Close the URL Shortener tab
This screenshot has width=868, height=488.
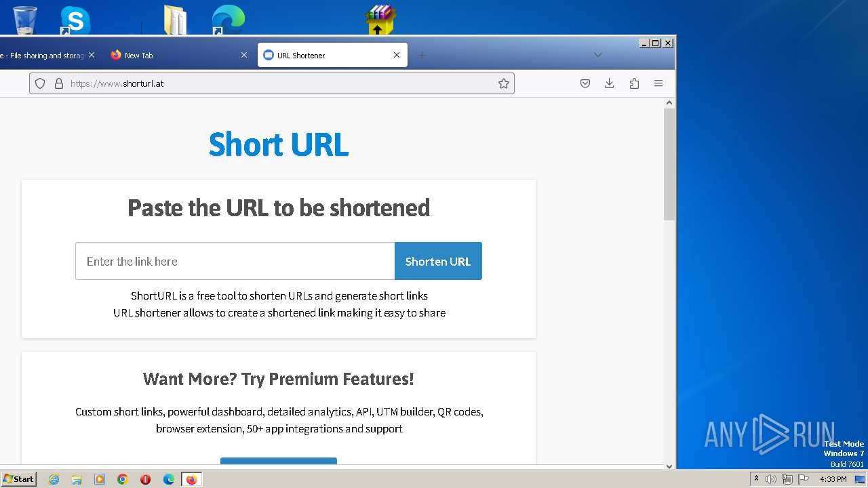[x=397, y=55]
